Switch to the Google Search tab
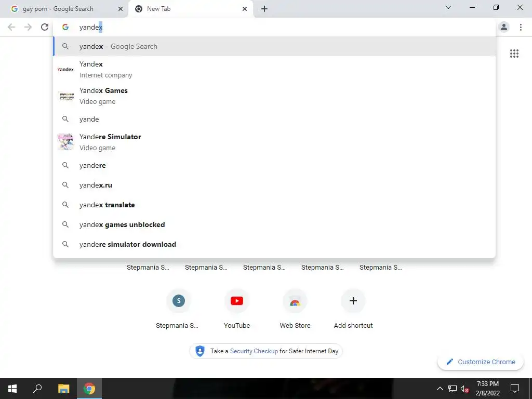This screenshot has height=399, width=532. pos(64,9)
